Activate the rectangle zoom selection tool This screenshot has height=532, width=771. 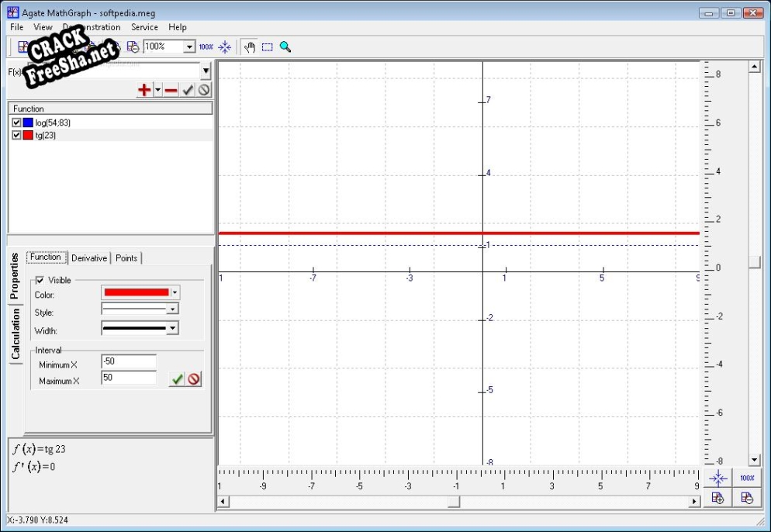click(x=268, y=47)
